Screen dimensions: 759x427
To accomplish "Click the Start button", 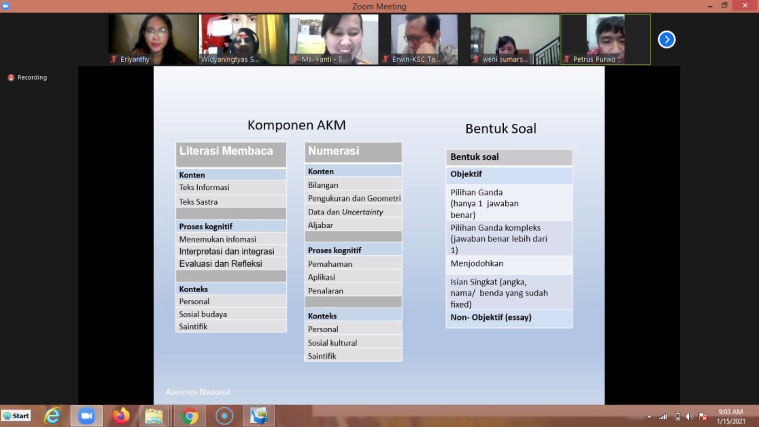I will pyautogui.click(x=17, y=415).
